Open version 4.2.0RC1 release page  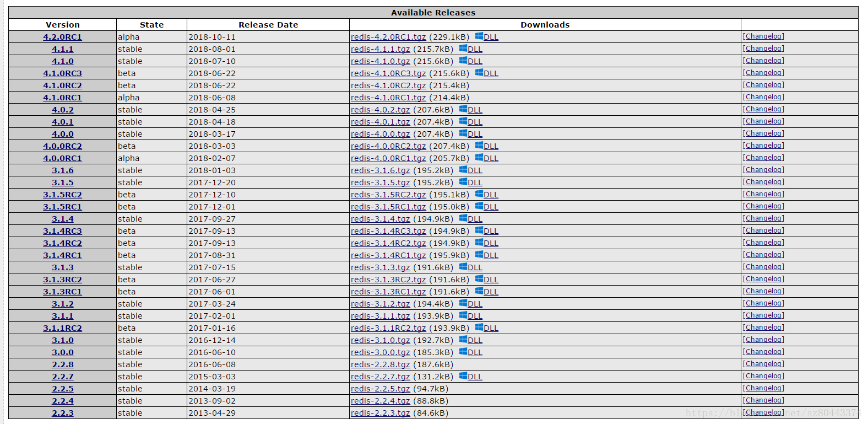(x=62, y=37)
